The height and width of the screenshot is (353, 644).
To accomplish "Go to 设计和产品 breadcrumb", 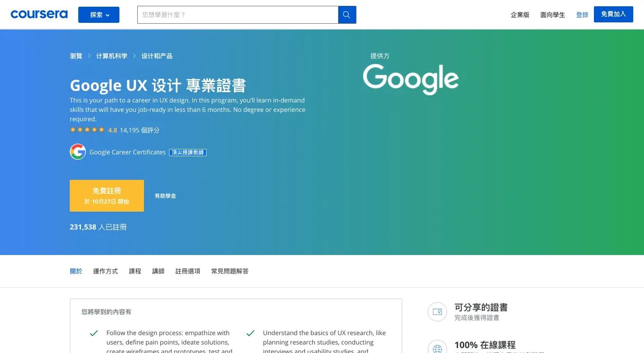I will click(157, 56).
